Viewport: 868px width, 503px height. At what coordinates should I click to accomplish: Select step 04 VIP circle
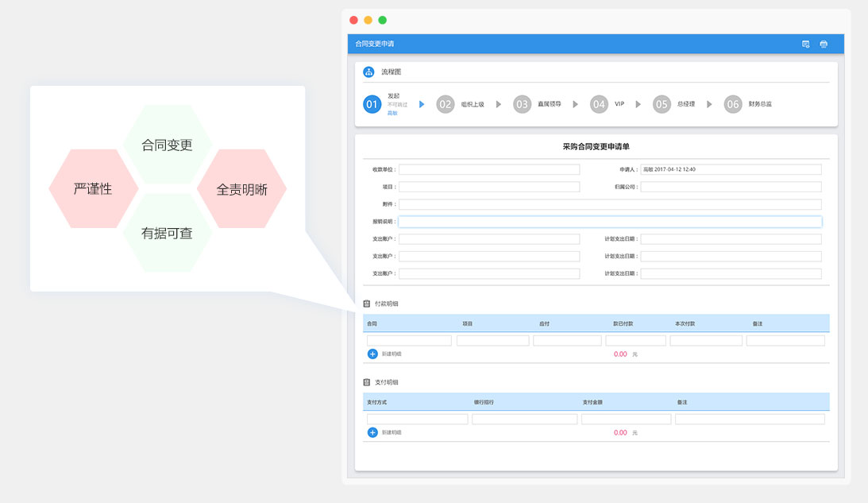coord(599,104)
